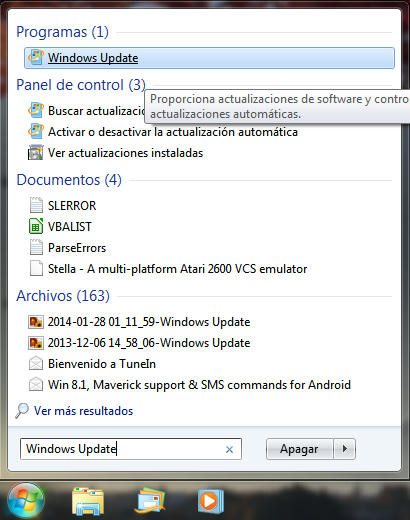Click the Windows Update shield icon
This screenshot has width=410, height=520.
click(36, 57)
